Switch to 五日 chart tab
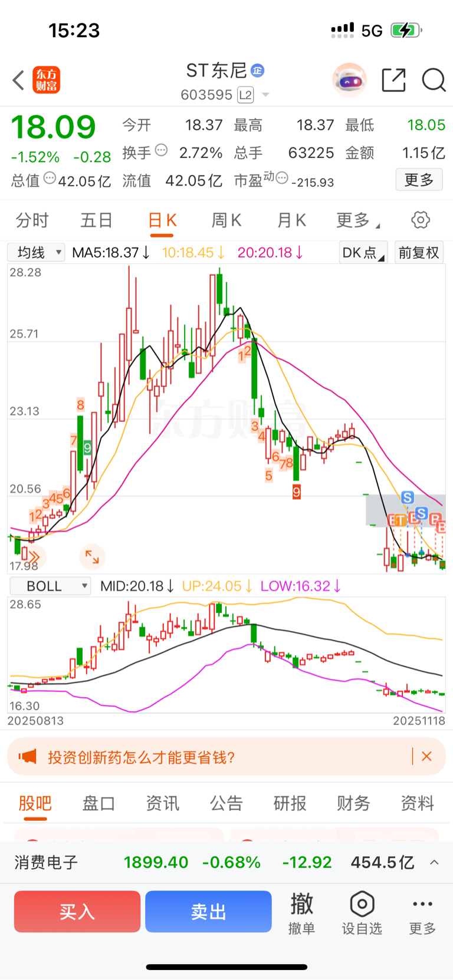Image resolution: width=453 pixels, height=980 pixels. tap(97, 220)
